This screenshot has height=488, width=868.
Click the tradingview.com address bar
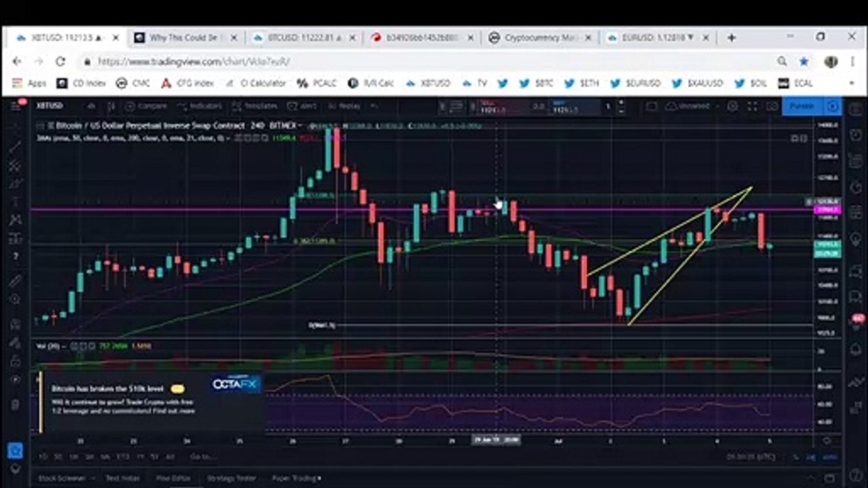click(427, 61)
